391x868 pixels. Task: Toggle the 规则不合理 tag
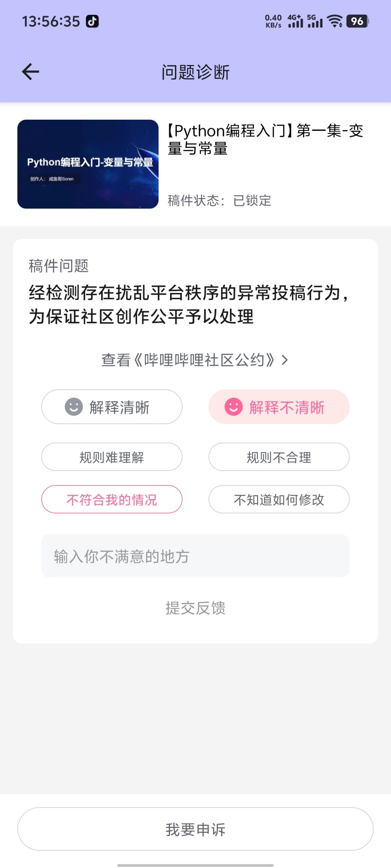(x=279, y=457)
